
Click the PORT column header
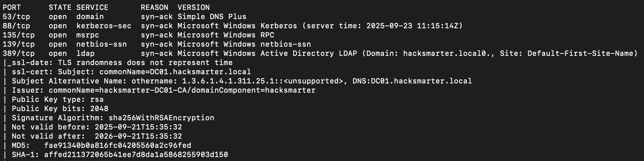coord(12,7)
